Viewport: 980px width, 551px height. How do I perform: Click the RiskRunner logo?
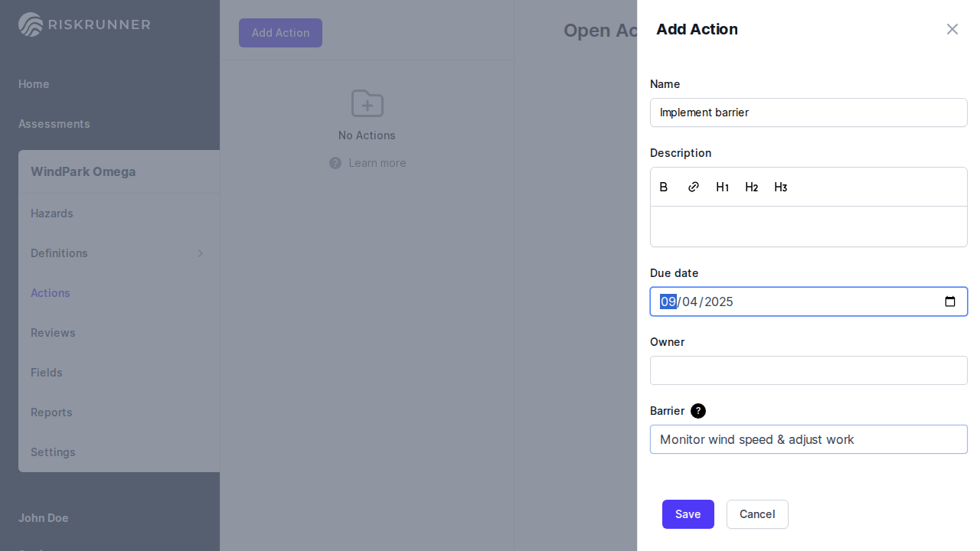84,24
